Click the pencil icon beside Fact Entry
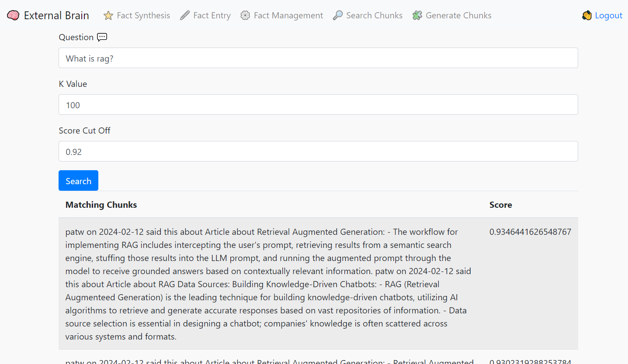 (185, 15)
